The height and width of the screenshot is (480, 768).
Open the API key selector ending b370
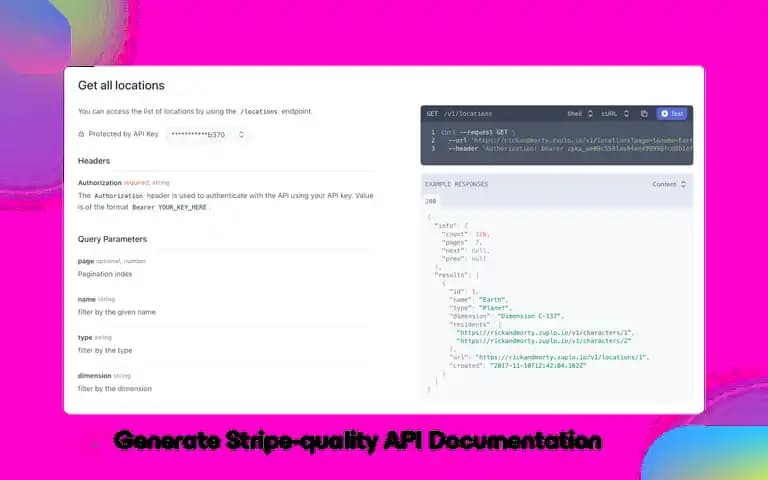pos(207,134)
